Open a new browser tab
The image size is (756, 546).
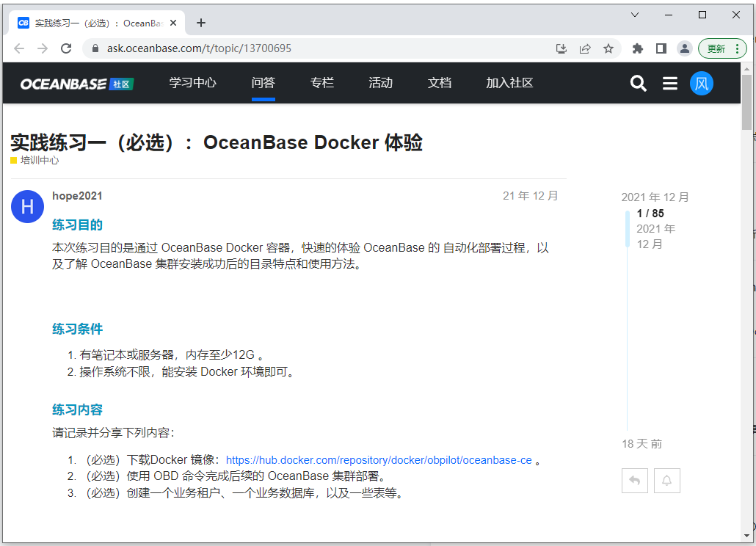click(201, 23)
